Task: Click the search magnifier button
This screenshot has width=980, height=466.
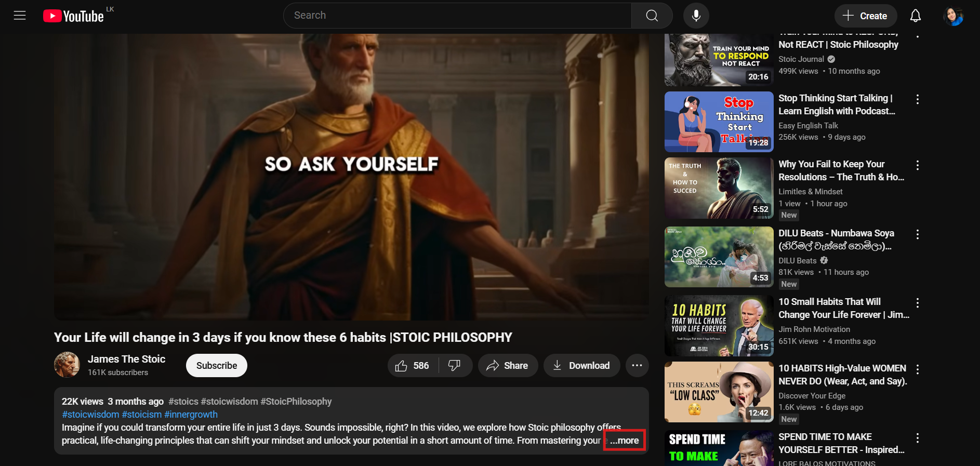Action: tap(652, 16)
